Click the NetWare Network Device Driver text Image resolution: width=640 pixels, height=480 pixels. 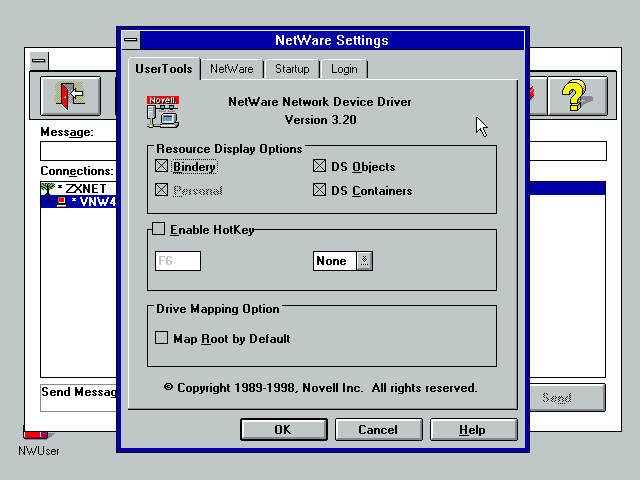click(x=320, y=102)
